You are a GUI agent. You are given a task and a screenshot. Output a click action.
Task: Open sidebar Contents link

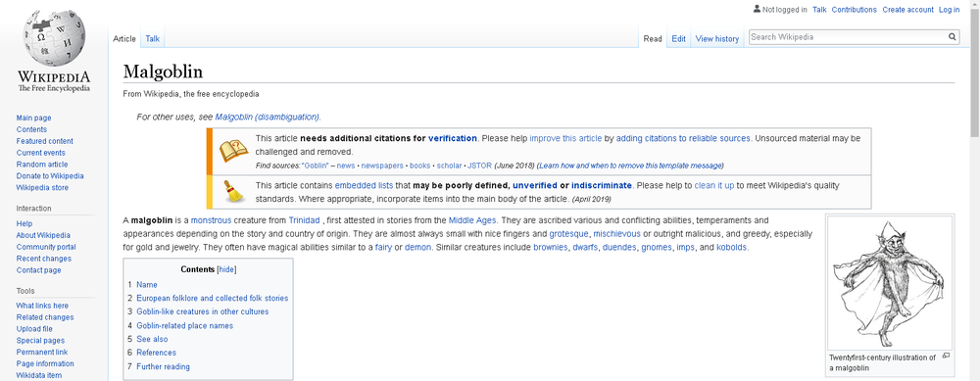[x=31, y=129]
